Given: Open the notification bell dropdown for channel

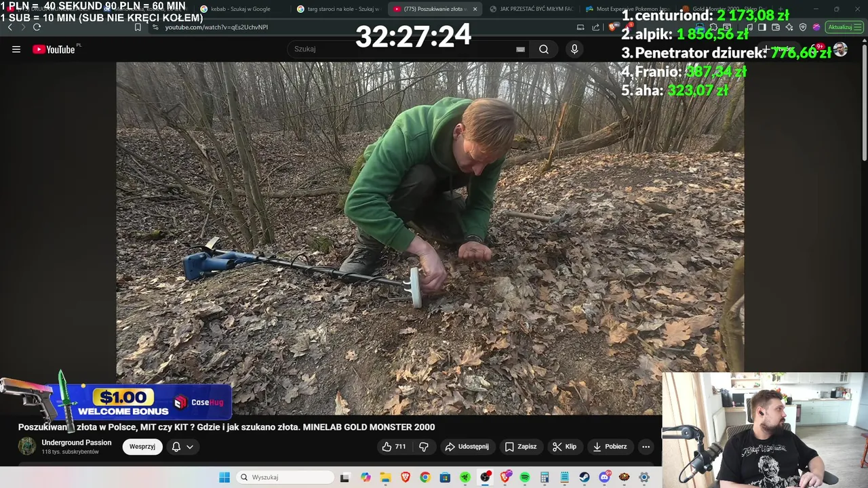Looking at the screenshot, I should point(182,447).
